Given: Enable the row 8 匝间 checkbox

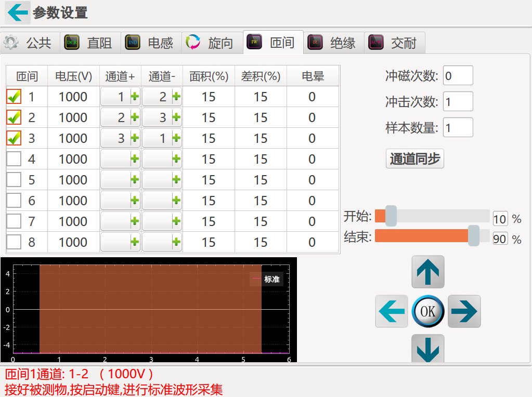Looking at the screenshot, I should tap(14, 242).
